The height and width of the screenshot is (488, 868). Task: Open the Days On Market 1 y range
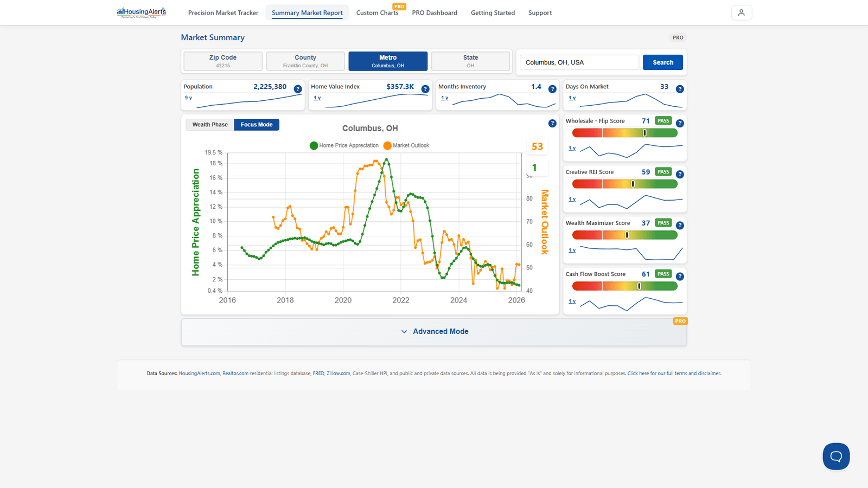click(x=572, y=98)
